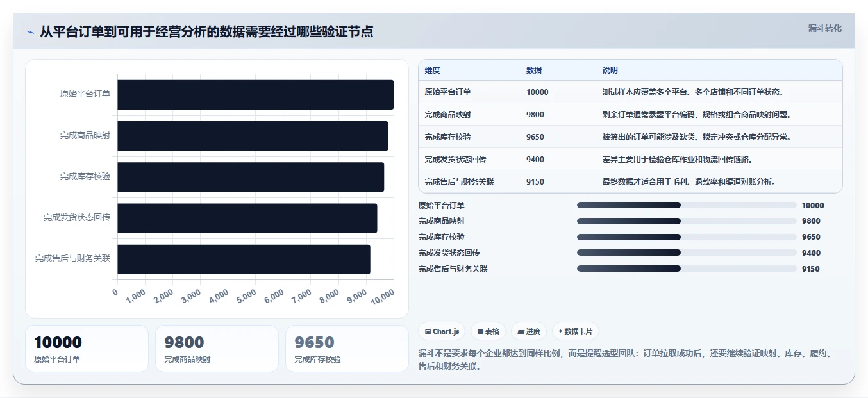Click the 完成售后与财务关联 label on the chart axis
The image size is (868, 398).
click(73, 259)
